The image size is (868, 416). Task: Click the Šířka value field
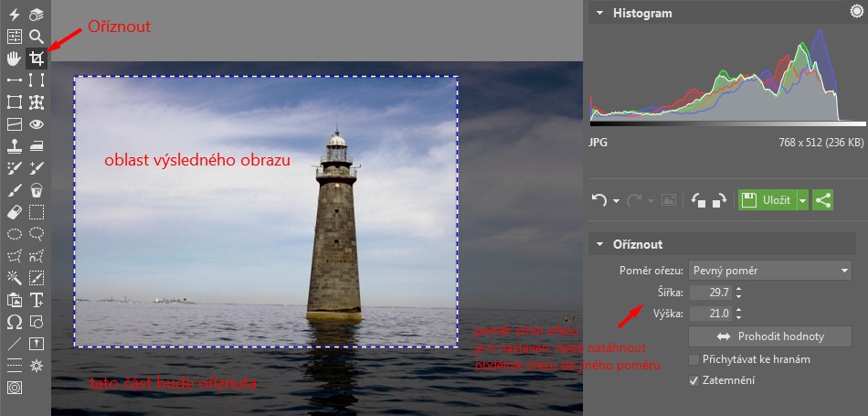(709, 293)
